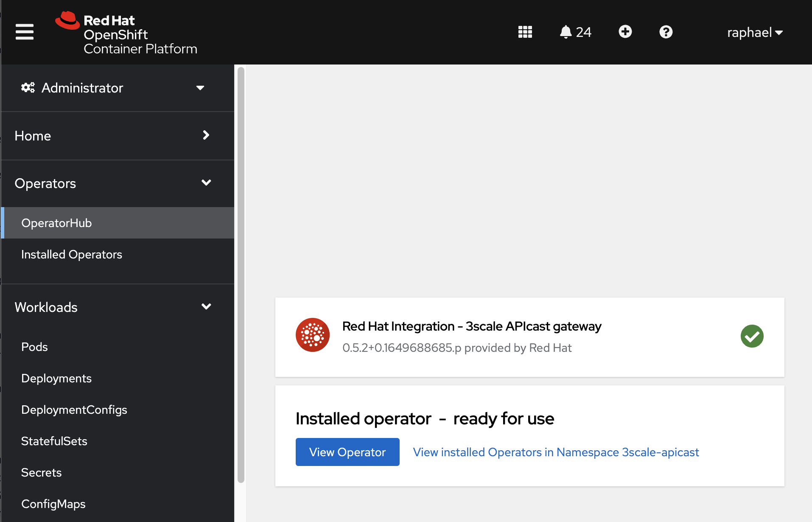Select OperatorHub in the sidebar
The image size is (812, 522).
pyautogui.click(x=56, y=223)
